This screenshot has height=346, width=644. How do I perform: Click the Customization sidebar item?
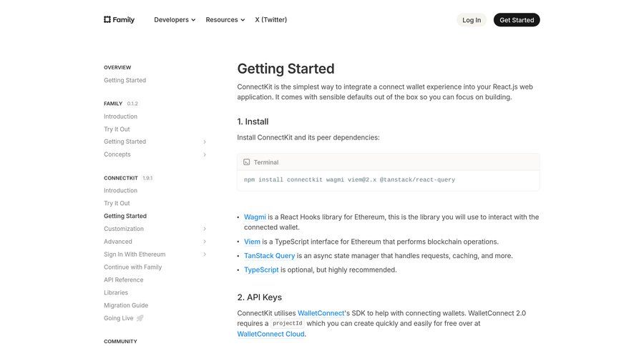tap(124, 229)
